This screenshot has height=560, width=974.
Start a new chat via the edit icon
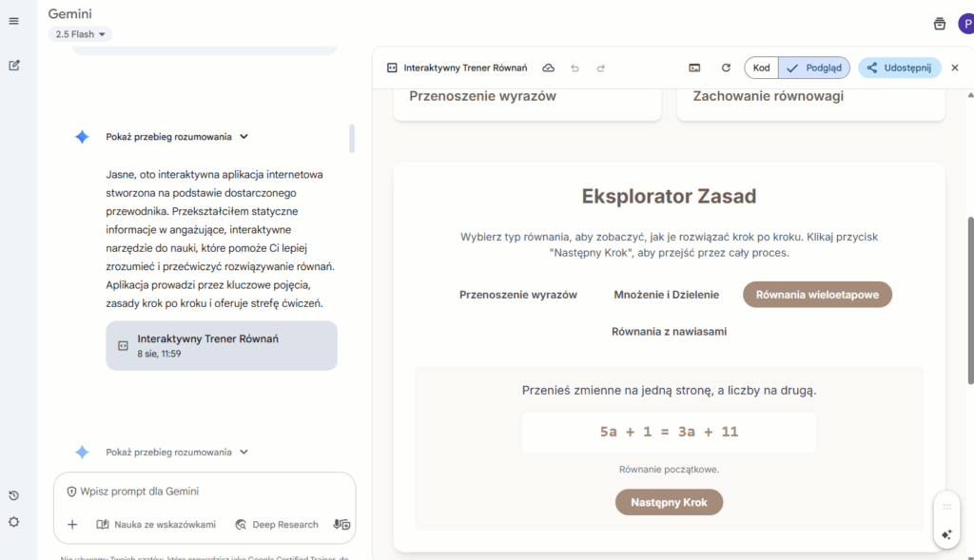14,66
